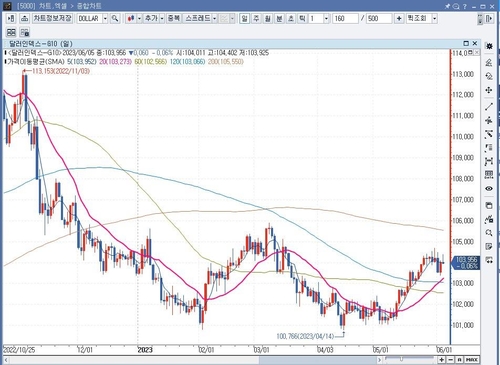Image resolution: width=500 pixels, height=365 pixels.
Task: Open chart settings gear in right sidebar
Action: (489, 46)
